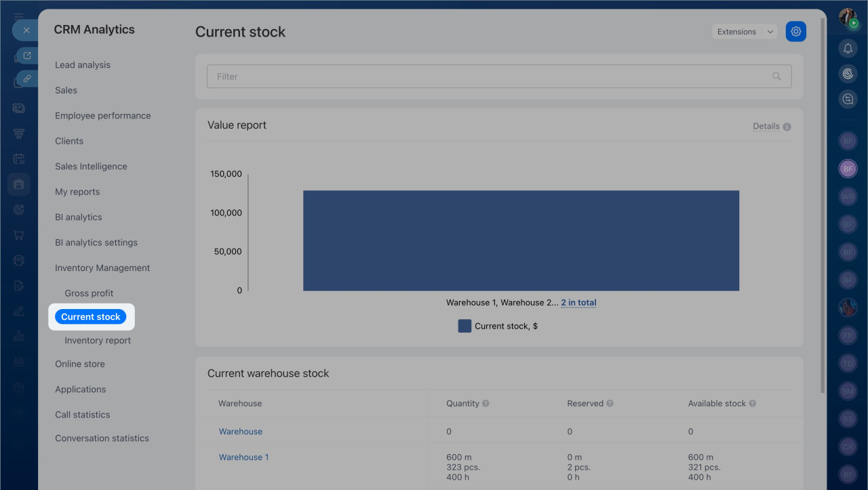Open the user profile avatar
The height and width of the screenshot is (490, 868).
click(847, 17)
